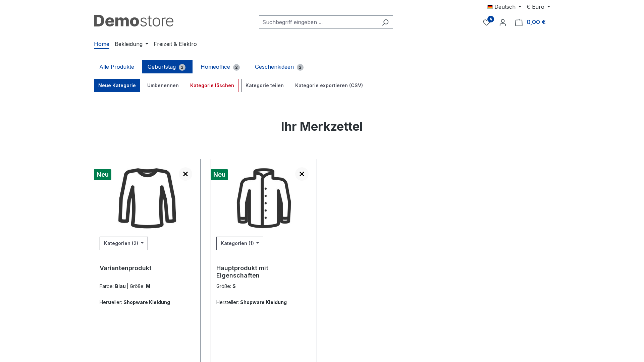The width and height of the screenshot is (644, 362).
Task: Click the 0,00 € cart total
Action: point(536,22)
